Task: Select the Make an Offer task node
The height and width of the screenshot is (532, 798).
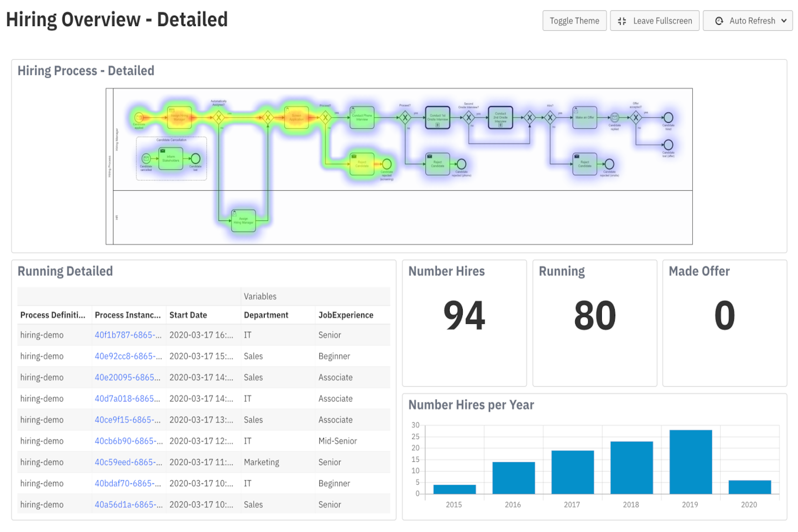Action: [584, 118]
